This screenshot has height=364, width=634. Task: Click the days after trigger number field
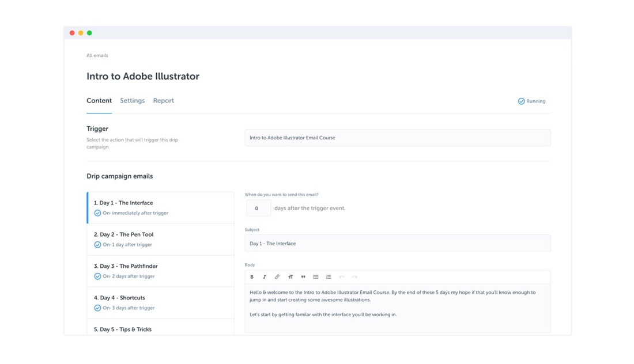(259, 208)
